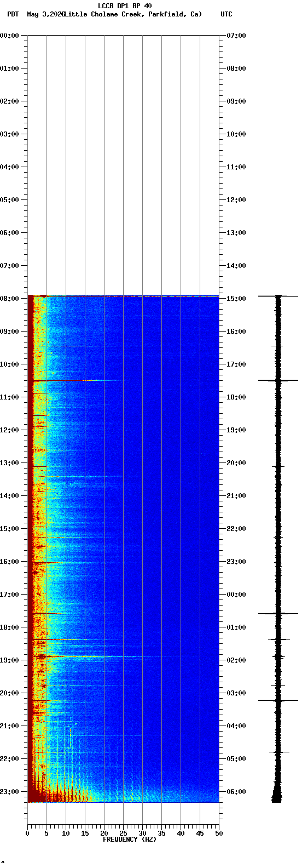Click the "08:00" label on the PDT axis
Screen dimensions: 302x868
[x=9, y=299]
